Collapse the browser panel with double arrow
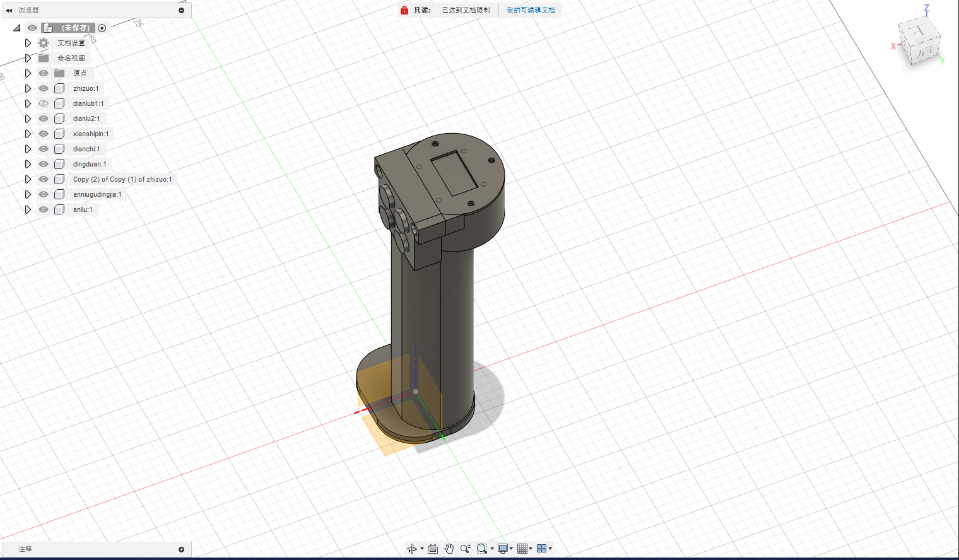This screenshot has width=959, height=560. (9, 10)
